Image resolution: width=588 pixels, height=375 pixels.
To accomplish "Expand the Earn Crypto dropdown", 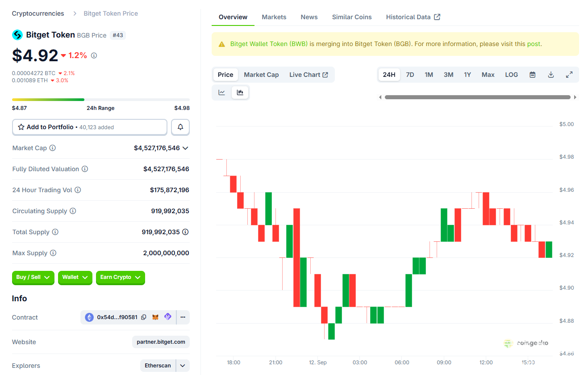I will coord(120,278).
